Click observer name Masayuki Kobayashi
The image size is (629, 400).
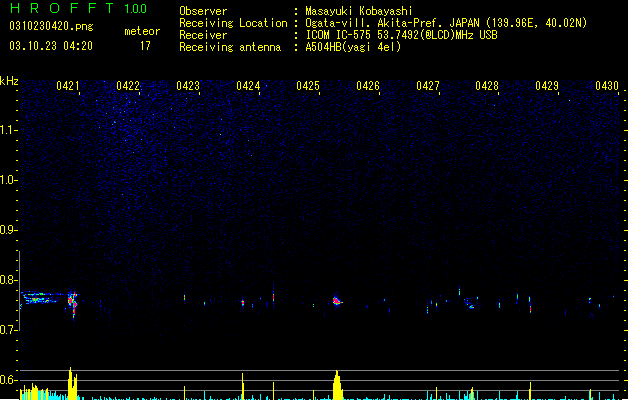pos(359,11)
